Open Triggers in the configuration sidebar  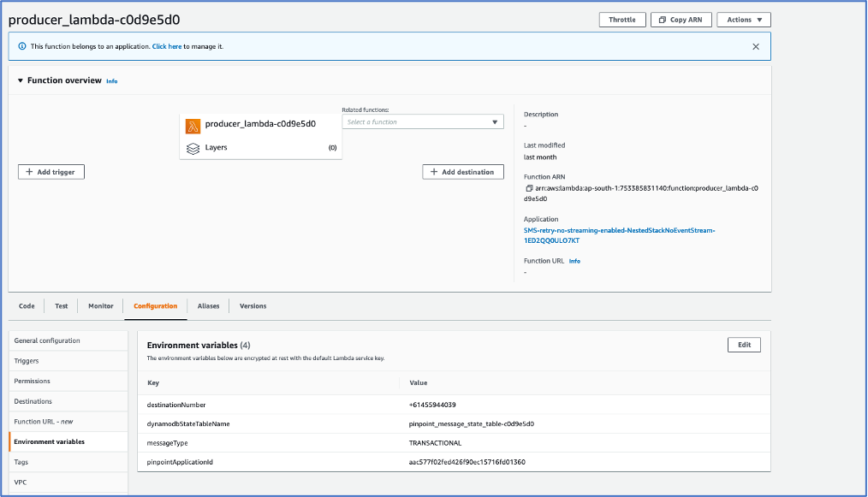(68, 361)
